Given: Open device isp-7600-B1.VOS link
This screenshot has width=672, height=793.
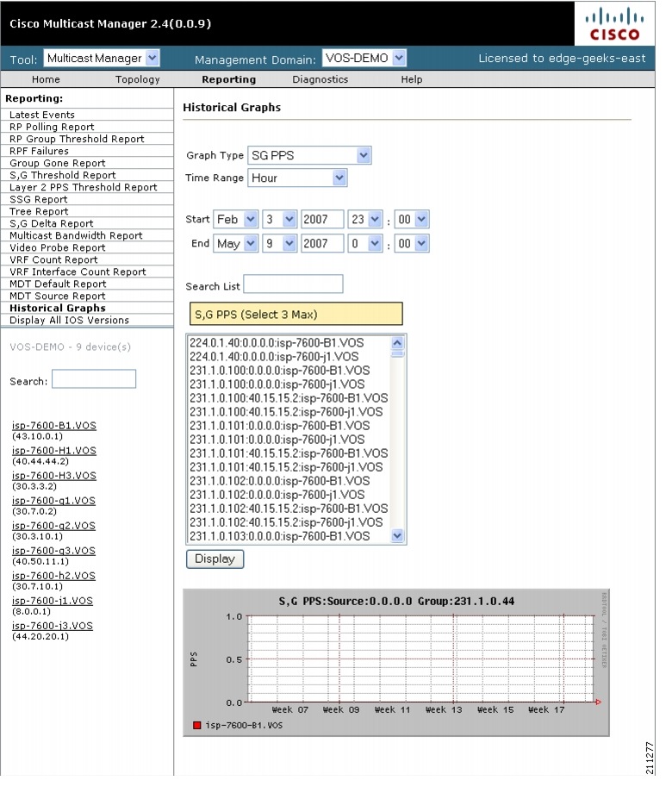Looking at the screenshot, I should (54, 425).
